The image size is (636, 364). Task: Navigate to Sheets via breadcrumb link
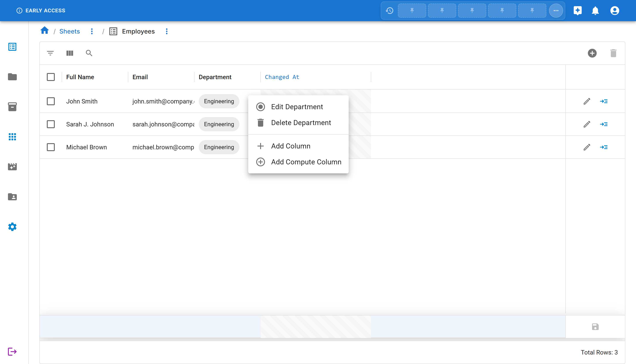click(x=70, y=31)
